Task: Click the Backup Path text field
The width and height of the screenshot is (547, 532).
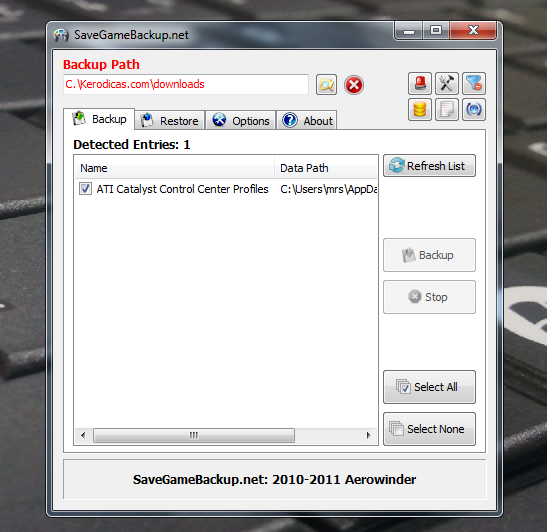Action: click(186, 84)
